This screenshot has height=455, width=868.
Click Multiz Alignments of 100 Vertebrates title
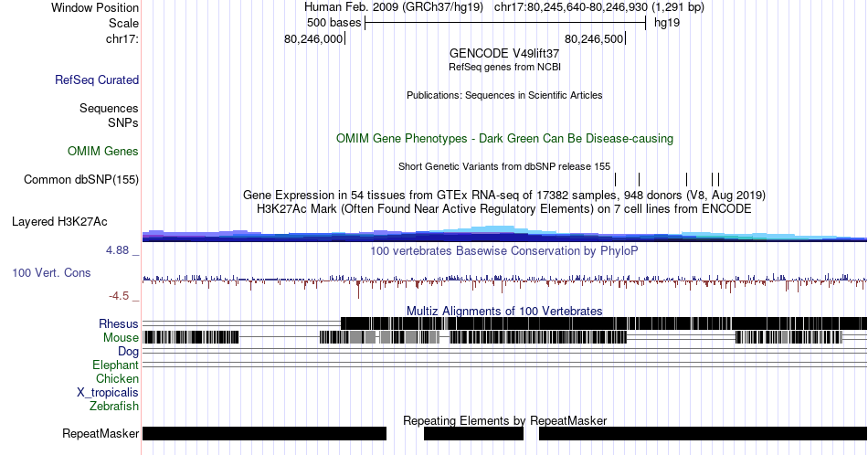(x=504, y=311)
